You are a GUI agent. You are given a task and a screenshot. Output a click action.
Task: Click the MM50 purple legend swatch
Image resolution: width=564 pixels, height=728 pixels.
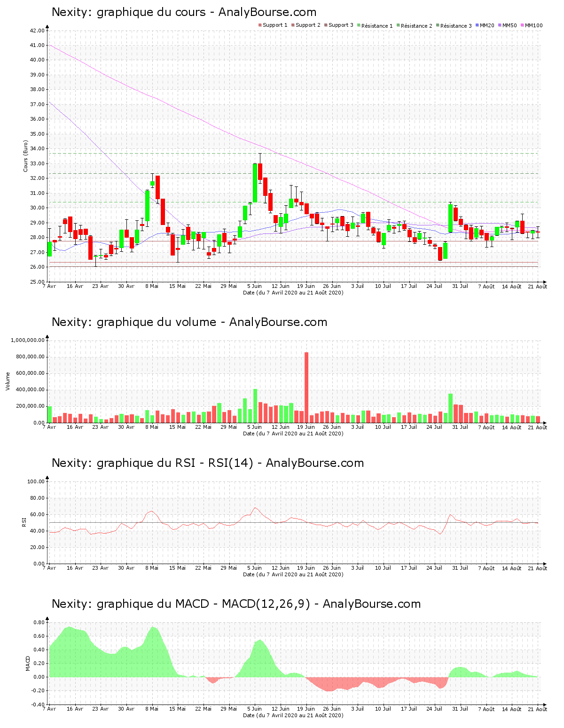click(500, 25)
